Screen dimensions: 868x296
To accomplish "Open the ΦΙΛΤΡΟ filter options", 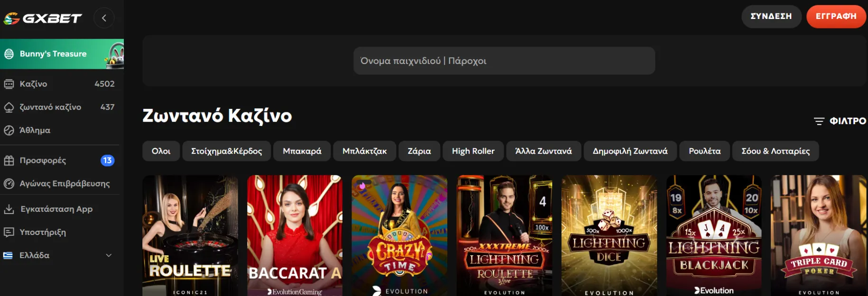I will 840,121.
